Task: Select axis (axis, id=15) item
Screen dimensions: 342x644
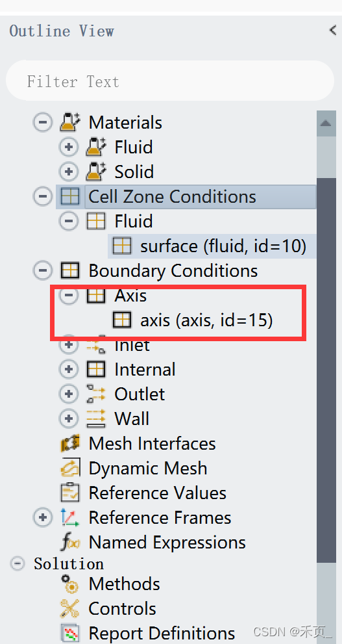Action: (193, 320)
